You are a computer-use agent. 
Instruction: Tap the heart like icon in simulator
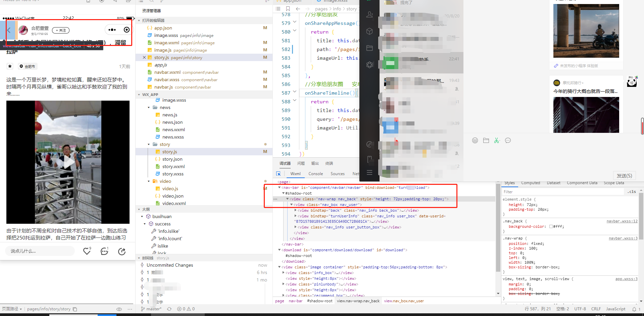pos(87,251)
